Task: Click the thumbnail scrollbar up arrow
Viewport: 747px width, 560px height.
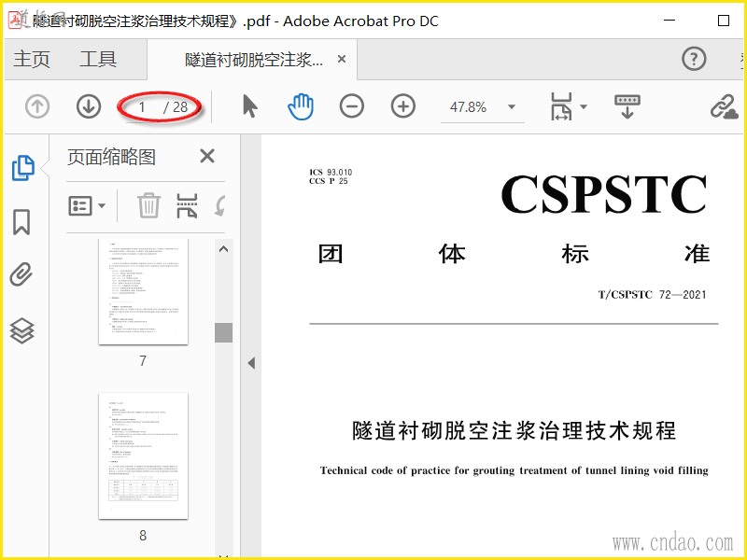Action: tap(223, 249)
